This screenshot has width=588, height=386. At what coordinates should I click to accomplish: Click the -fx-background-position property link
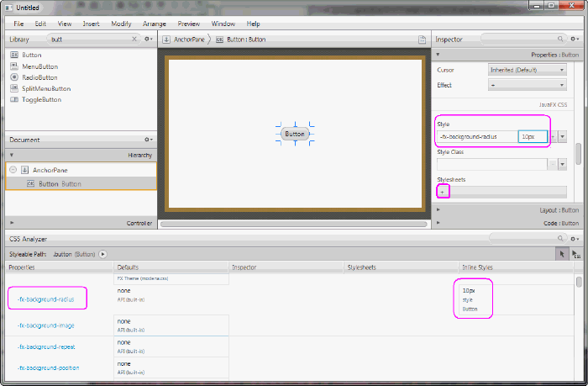coord(48,367)
